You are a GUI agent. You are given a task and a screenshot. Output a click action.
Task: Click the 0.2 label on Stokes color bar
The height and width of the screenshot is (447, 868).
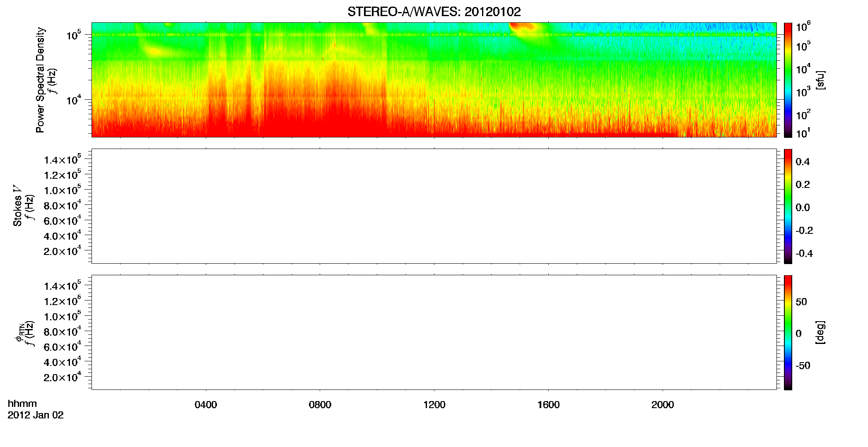[803, 185]
